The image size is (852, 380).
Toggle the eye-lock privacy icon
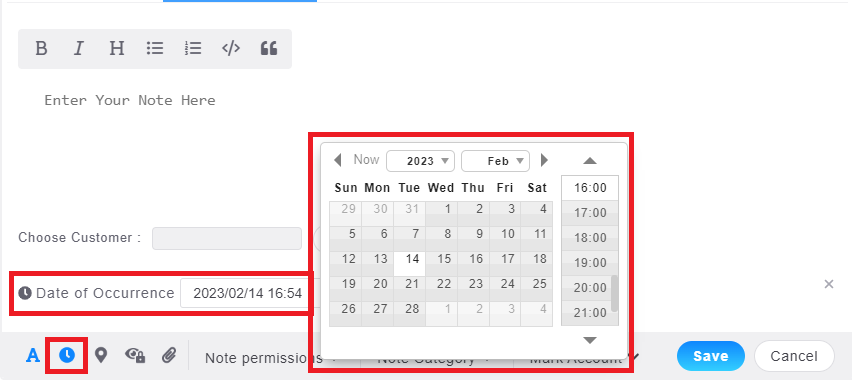135,356
